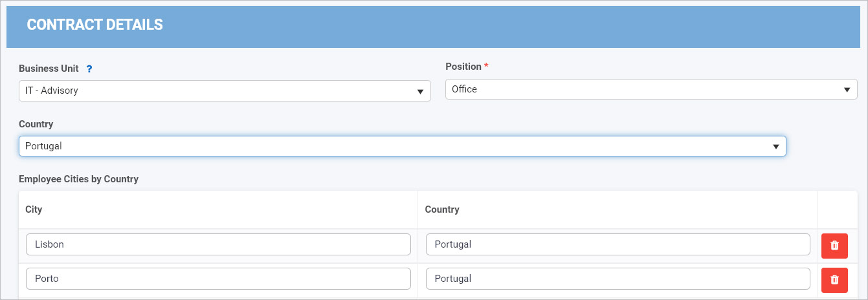Viewport: 868px width, 300px height.
Task: Click the arrow on the Position select
Action: tap(847, 90)
